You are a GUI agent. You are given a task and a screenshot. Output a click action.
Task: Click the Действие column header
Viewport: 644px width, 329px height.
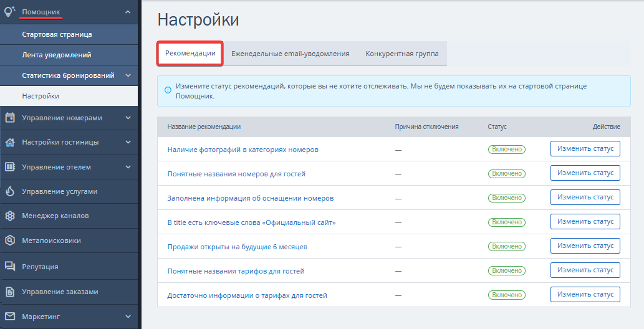point(606,126)
